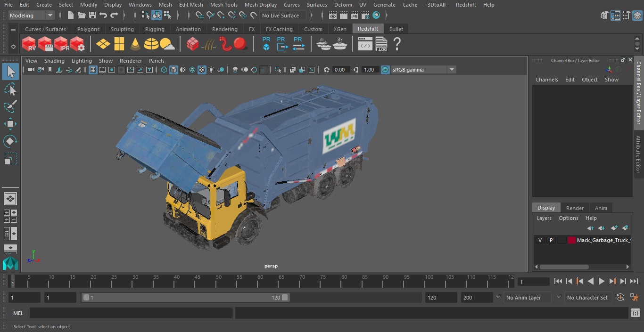
Task: Click the red sphere Redshift shelf icon
Action: click(240, 44)
